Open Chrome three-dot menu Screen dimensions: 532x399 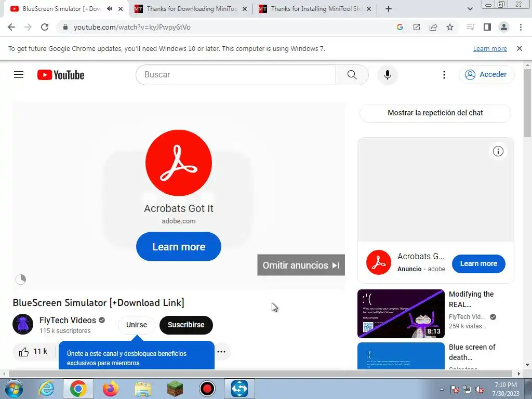pos(521,27)
